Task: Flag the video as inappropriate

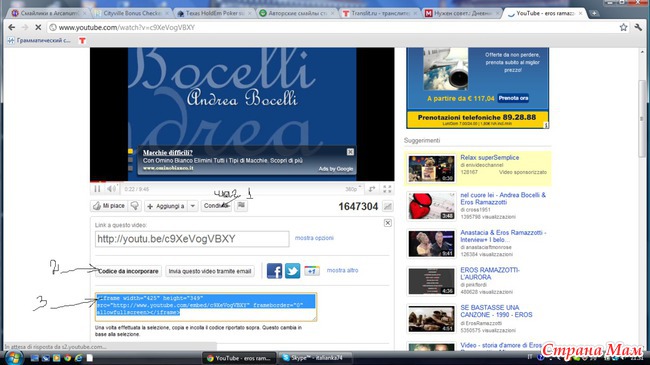Action: click(x=241, y=206)
